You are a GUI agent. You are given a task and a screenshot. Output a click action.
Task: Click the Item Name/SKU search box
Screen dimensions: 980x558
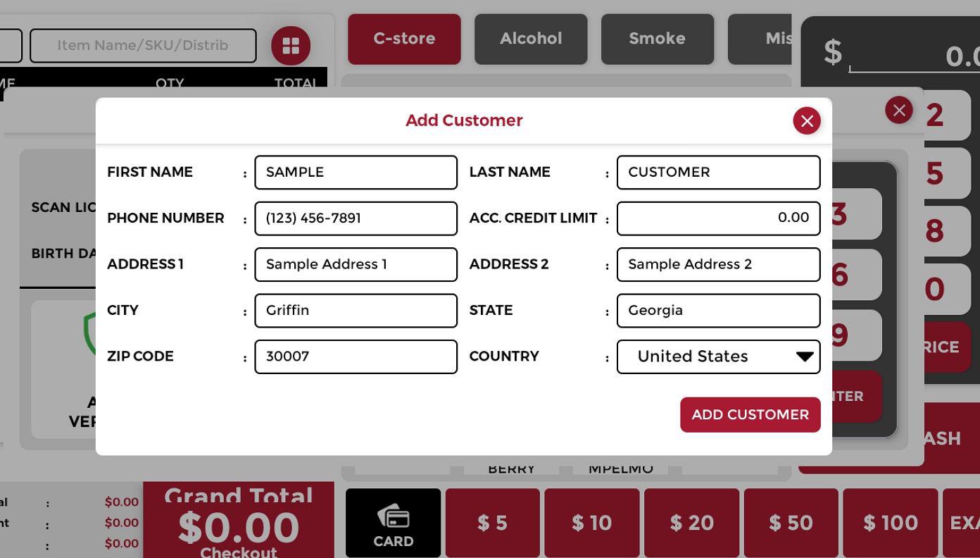(x=143, y=46)
